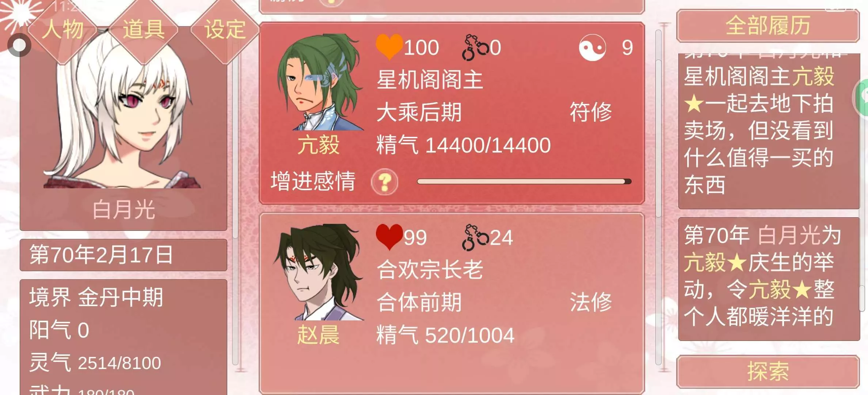Click 赵晨's yellow name label
Viewport: 868px width, 395px height.
tap(318, 335)
